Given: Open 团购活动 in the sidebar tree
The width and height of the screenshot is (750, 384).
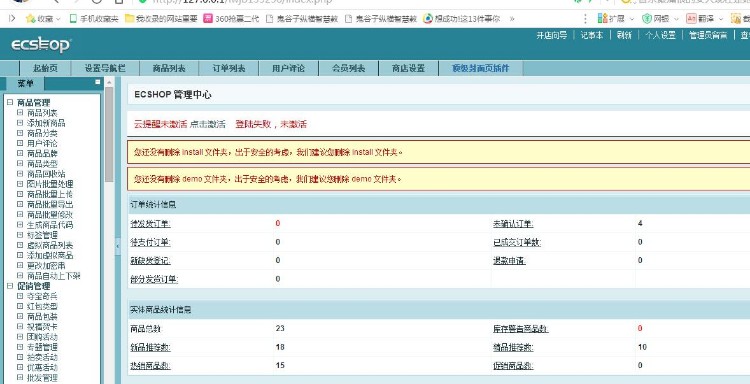Looking at the screenshot, I should click(42, 337).
